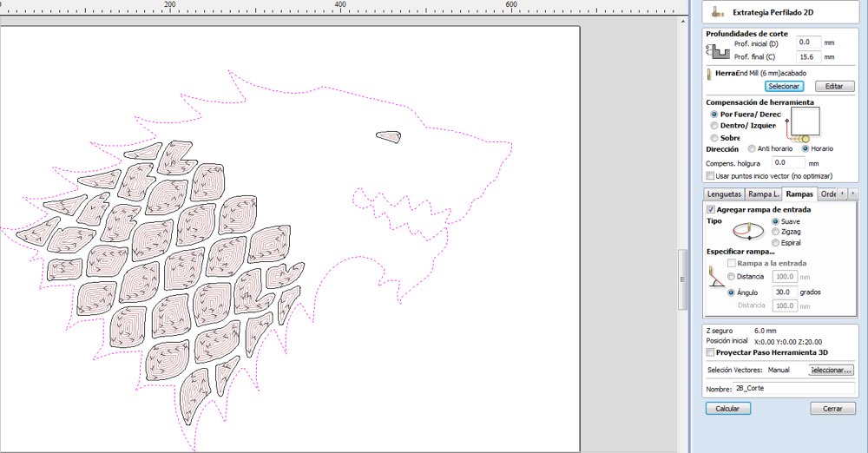Click the ramp type illustration icon
The width and height of the screenshot is (868, 453).
coord(747,231)
